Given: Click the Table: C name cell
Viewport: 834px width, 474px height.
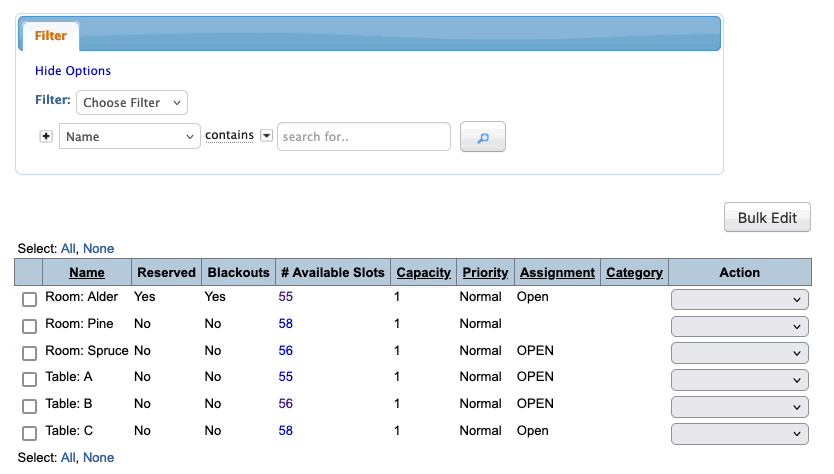Looking at the screenshot, I should pos(69,430).
